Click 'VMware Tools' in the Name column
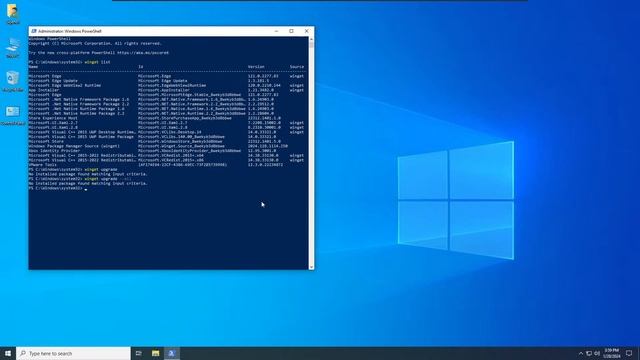 (42, 165)
